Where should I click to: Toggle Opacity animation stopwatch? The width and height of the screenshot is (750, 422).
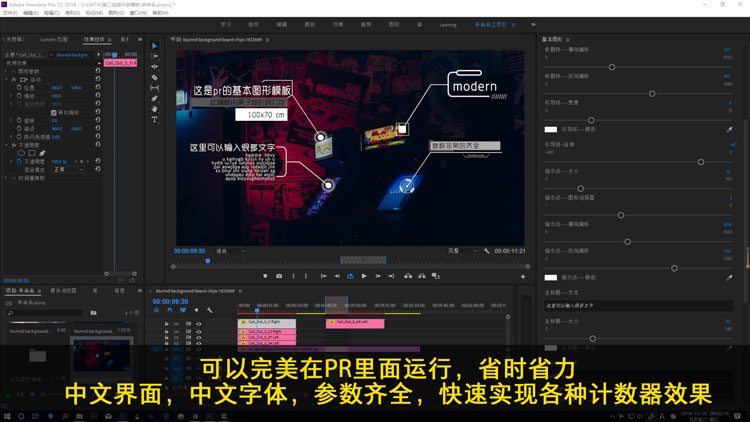click(19, 161)
